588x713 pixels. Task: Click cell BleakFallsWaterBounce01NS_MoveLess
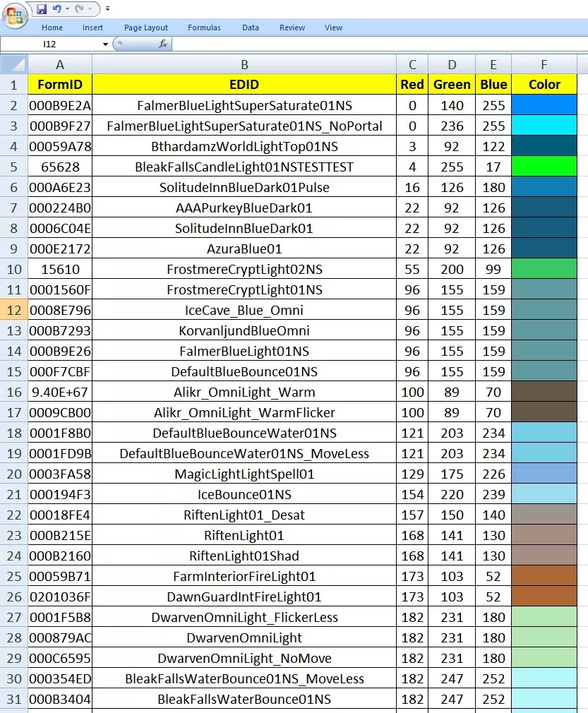[244, 678]
